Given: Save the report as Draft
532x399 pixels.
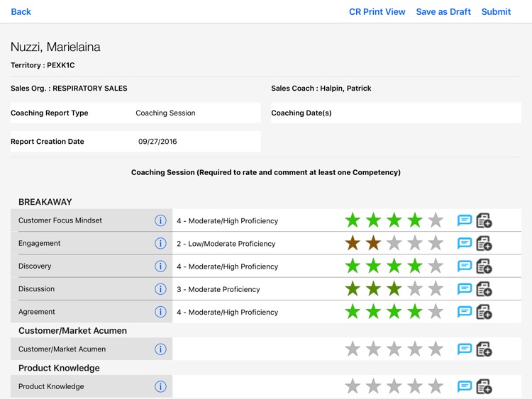Looking at the screenshot, I should point(443,12).
